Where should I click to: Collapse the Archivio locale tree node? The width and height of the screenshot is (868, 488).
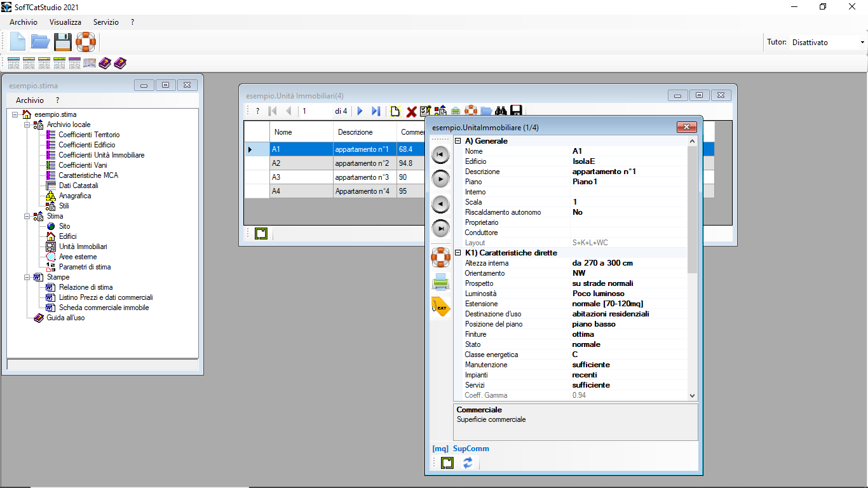coord(27,125)
